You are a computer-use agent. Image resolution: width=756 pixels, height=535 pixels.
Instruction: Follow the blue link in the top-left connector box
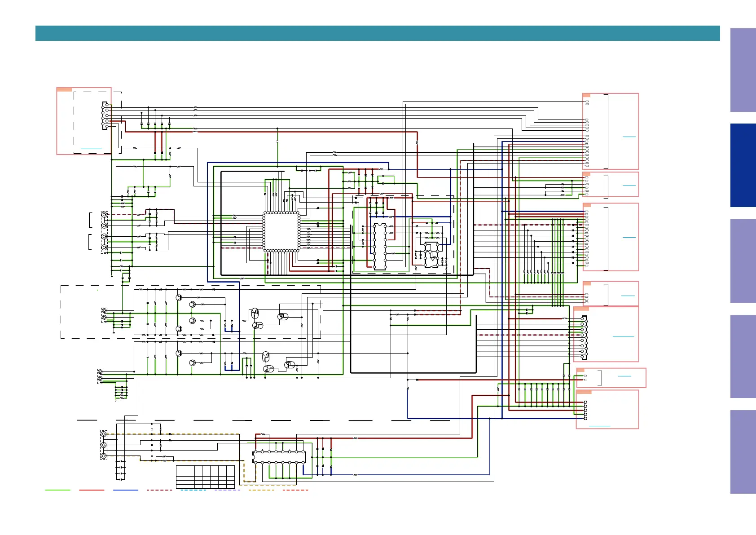click(x=91, y=149)
